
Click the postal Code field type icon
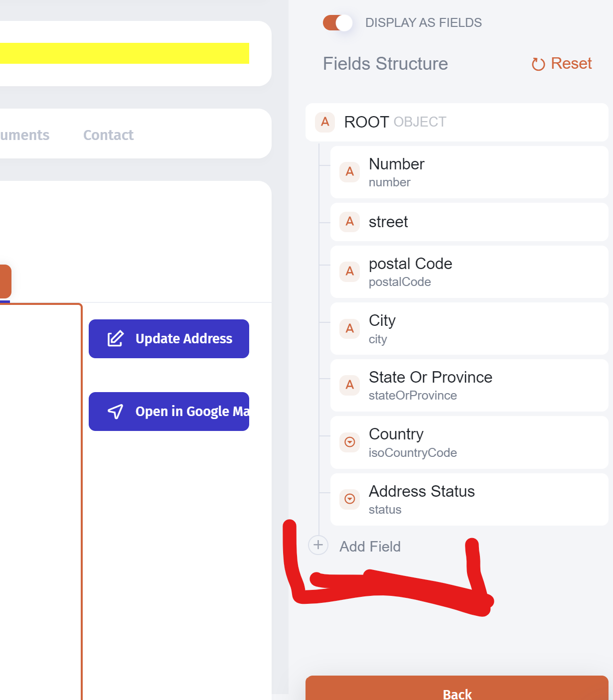point(350,272)
